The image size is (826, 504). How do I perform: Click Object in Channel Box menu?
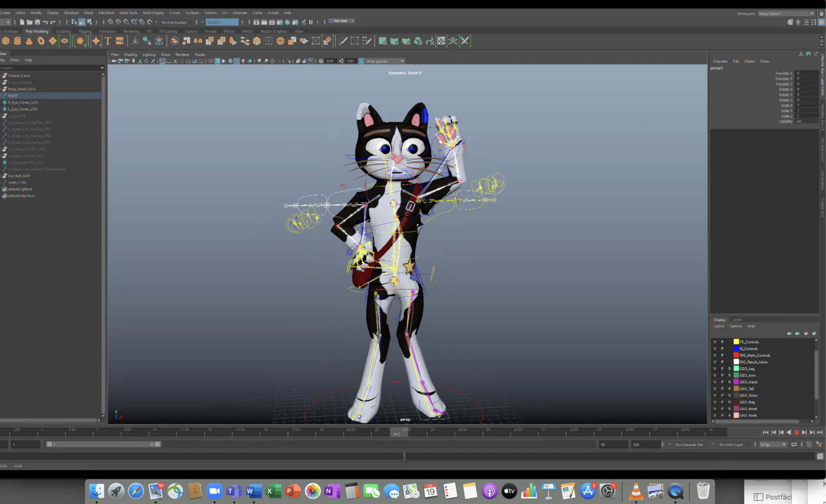750,61
